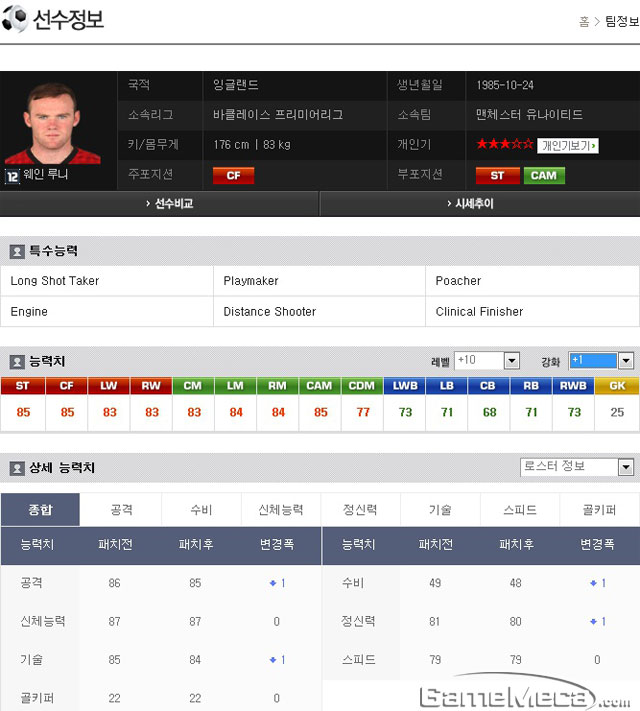Click the CAM position column header
The width and height of the screenshot is (640, 711).
tap(319, 386)
